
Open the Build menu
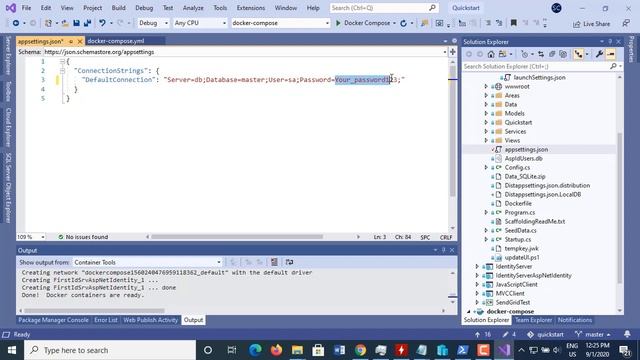(118, 8)
